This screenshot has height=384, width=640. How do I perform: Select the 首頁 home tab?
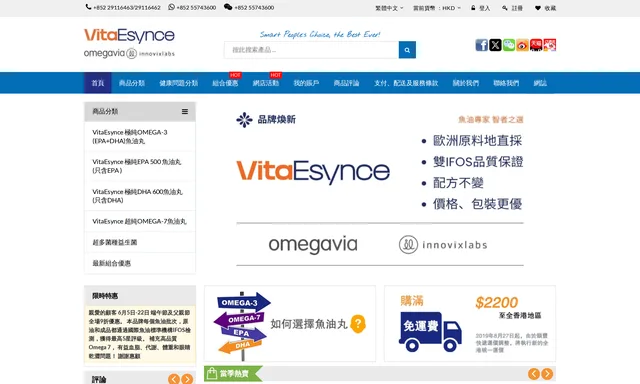[98, 83]
